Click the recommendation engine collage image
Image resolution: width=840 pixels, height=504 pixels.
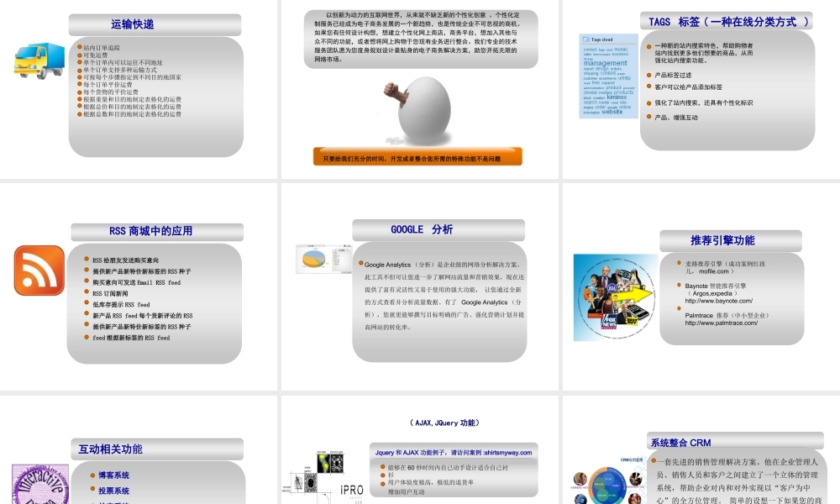click(x=616, y=297)
